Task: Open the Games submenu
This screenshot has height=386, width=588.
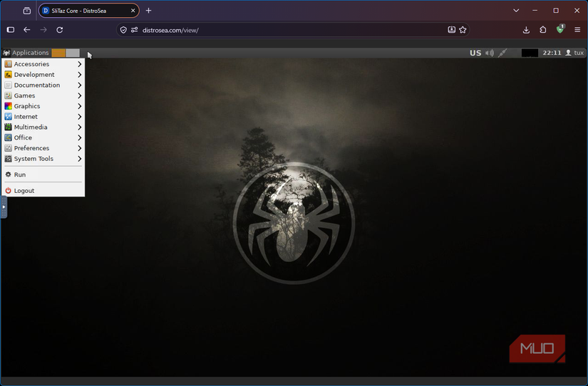Action: [x=43, y=95]
